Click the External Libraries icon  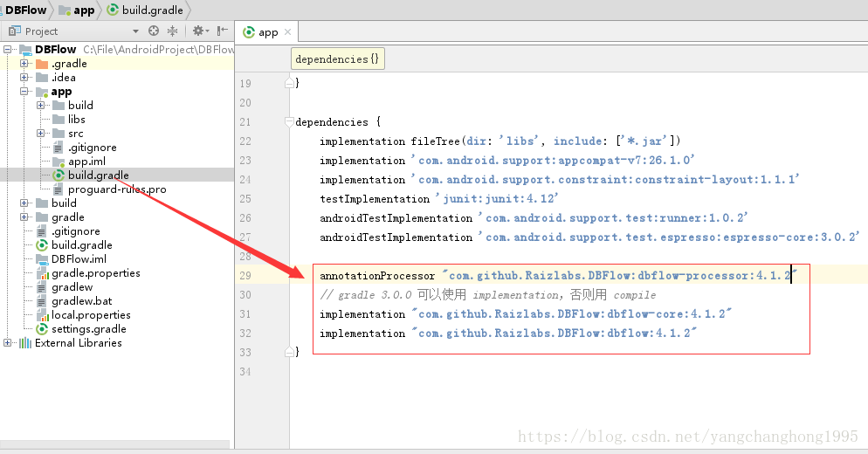coord(25,343)
